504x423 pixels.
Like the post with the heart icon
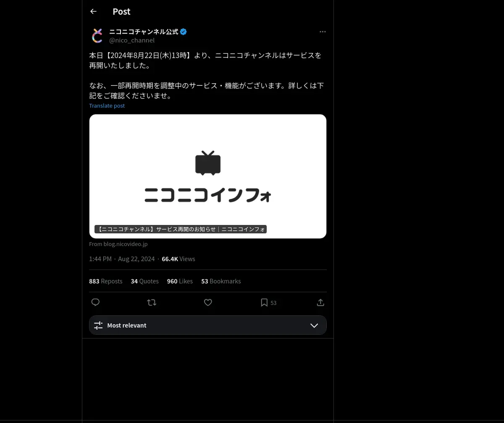[x=208, y=302]
